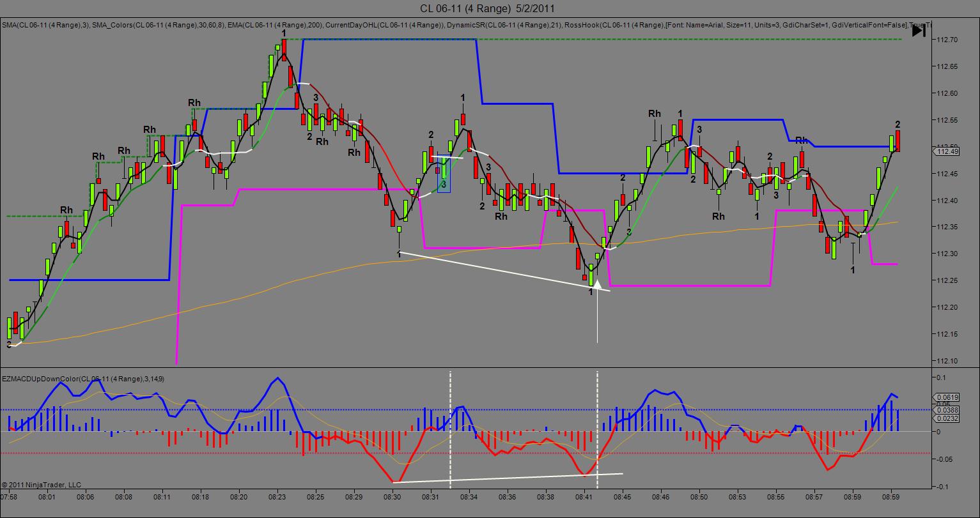Viewport: 980px width, 518px height.
Task: Click the 08:38 time axis label
Action: 546,496
